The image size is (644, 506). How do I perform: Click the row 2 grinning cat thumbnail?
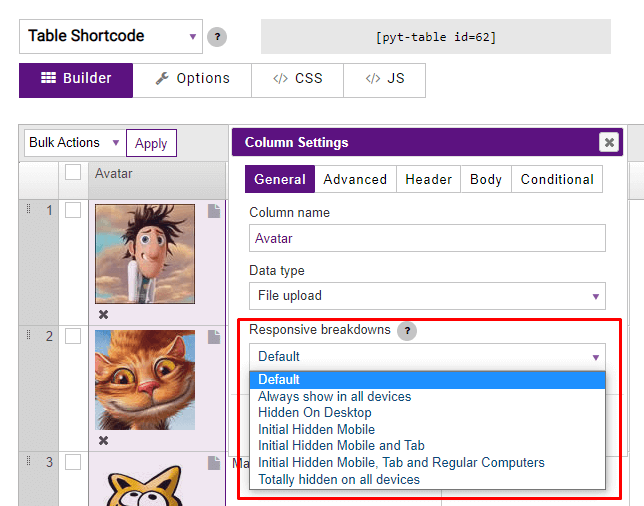point(145,380)
